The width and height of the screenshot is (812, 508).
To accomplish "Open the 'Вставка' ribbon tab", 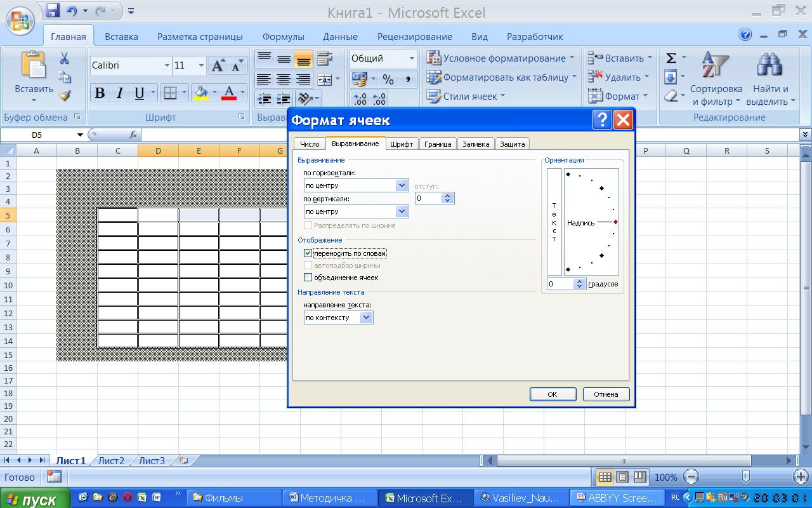I will tap(121, 37).
